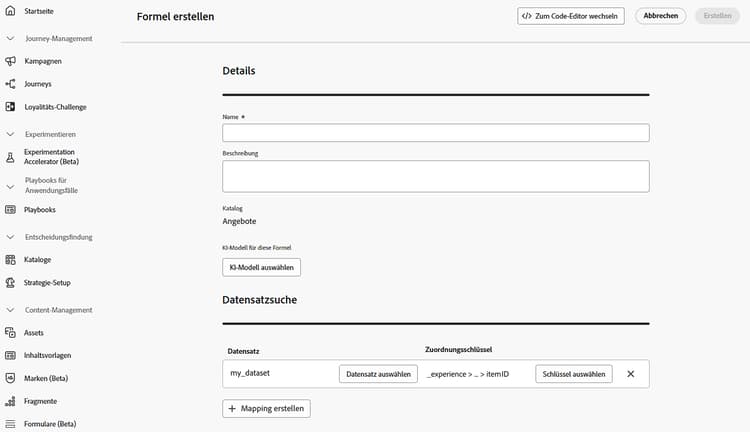Image resolution: width=750 pixels, height=432 pixels.
Task: Focus the Beschreibung text area
Action: 436,176
